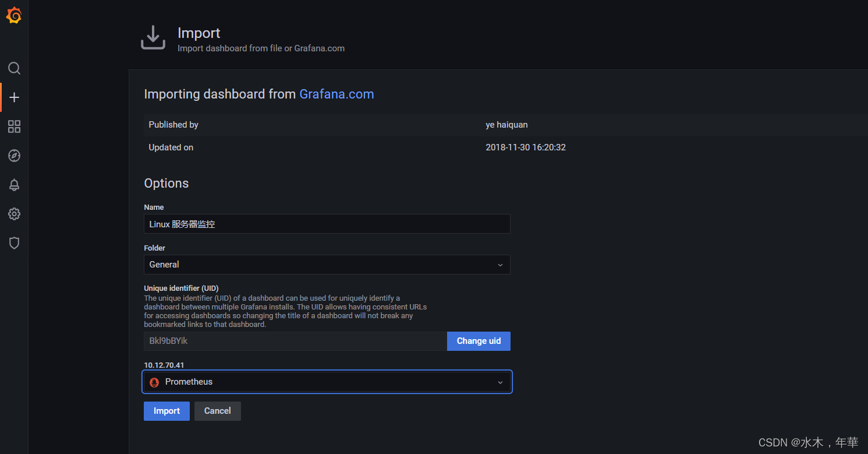
Task: Open the Explore compass icon
Action: 15,156
